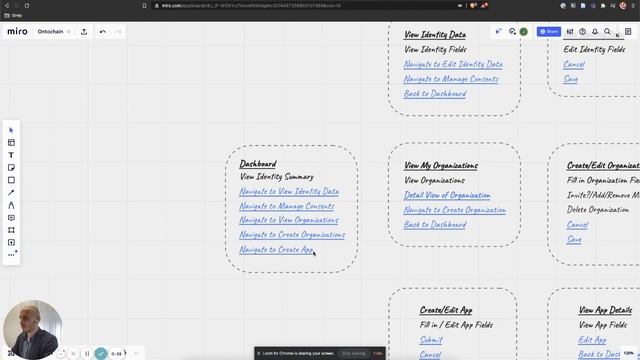
Task: Open the notes panel icon at top right
Action: [628, 31]
